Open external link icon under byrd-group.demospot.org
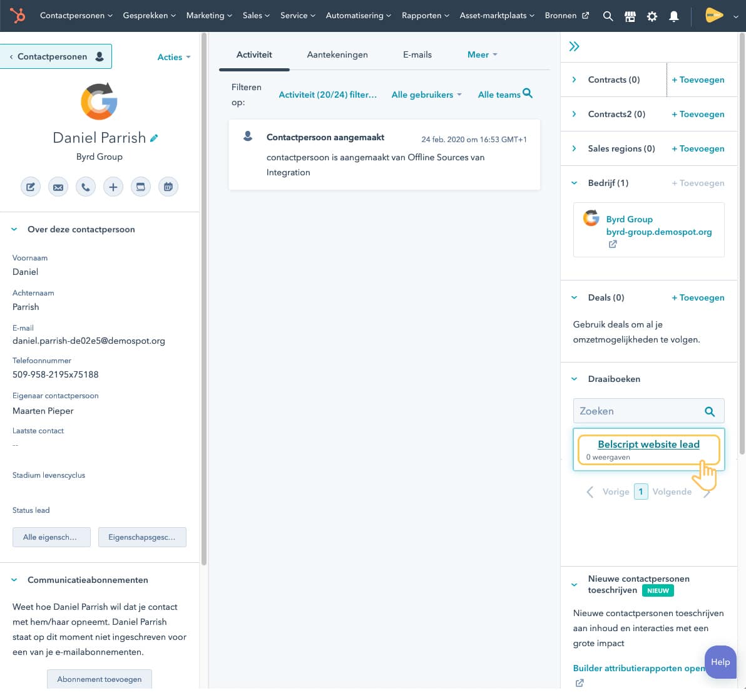This screenshot has height=700, width=746. (x=613, y=244)
